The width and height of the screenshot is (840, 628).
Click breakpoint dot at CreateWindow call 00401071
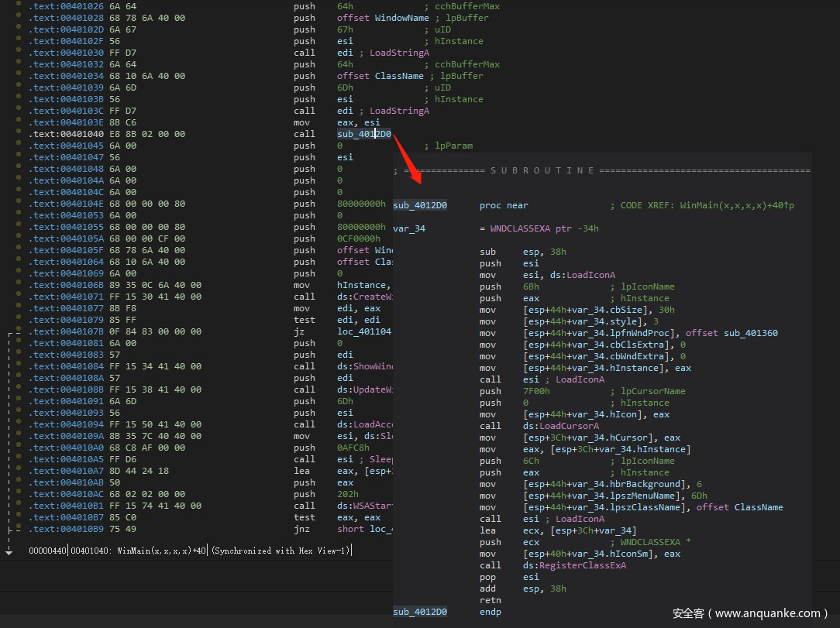19,297
